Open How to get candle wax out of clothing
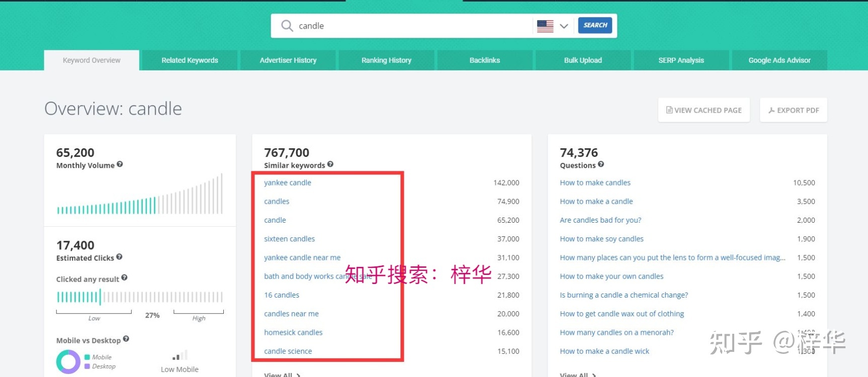This screenshot has width=868, height=377. (622, 314)
